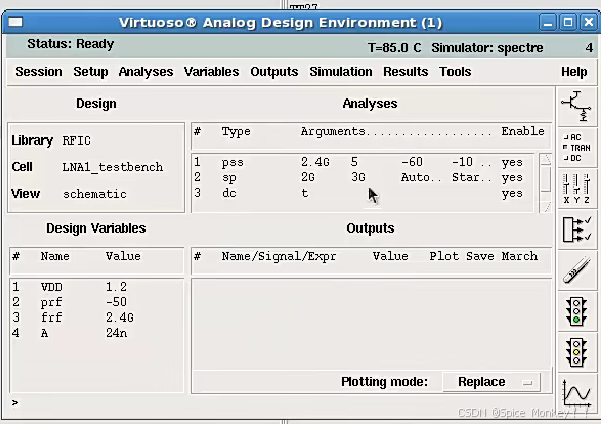Open the Tools menu
Viewport: 601px width, 424px height.
click(x=455, y=72)
